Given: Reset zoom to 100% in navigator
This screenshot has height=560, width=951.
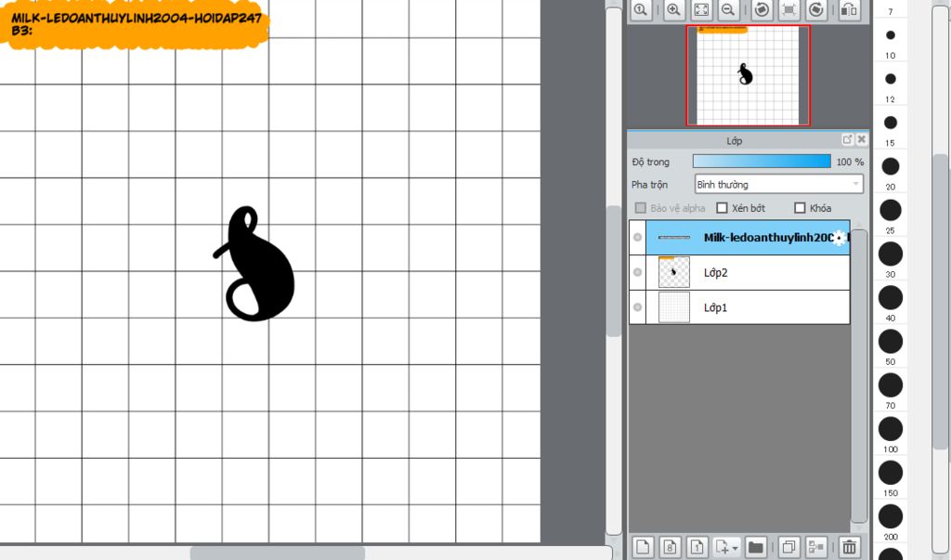Looking at the screenshot, I should click(640, 9).
